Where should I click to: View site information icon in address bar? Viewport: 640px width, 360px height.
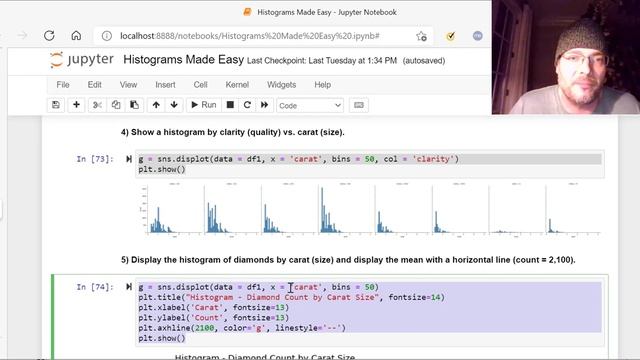tap(107, 36)
